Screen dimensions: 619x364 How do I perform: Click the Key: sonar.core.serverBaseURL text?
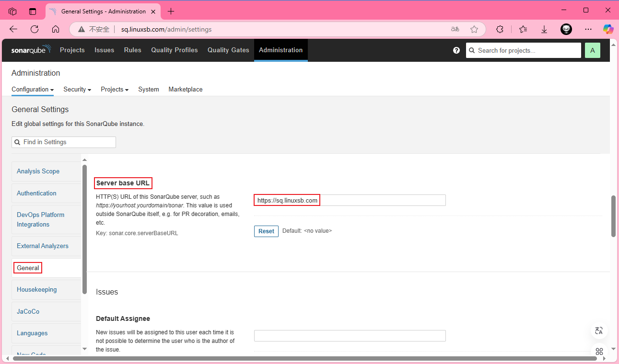point(137,233)
